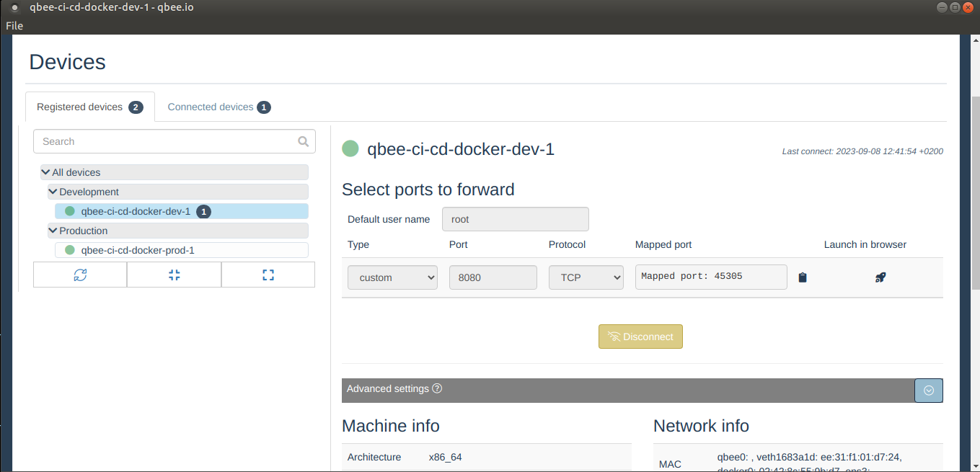Refresh the device tree
Viewport: 980px width, 472px height.
pos(79,275)
